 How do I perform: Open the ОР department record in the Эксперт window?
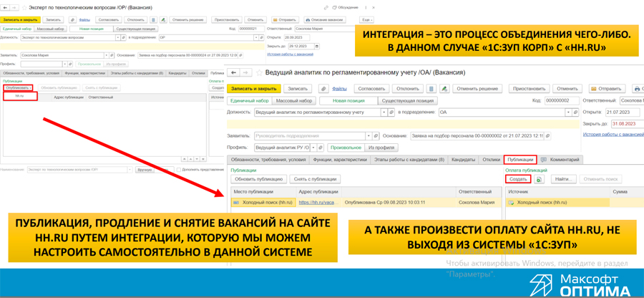262,37
